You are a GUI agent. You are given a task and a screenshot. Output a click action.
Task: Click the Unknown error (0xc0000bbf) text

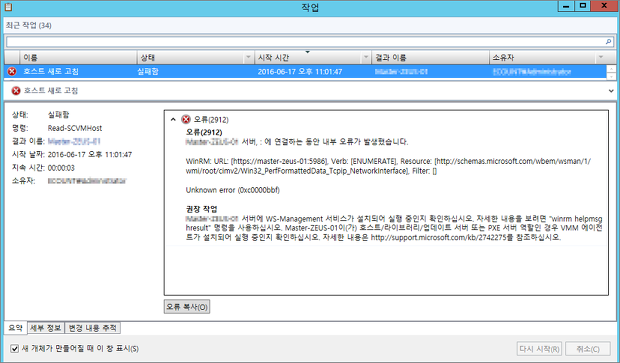[232, 190]
